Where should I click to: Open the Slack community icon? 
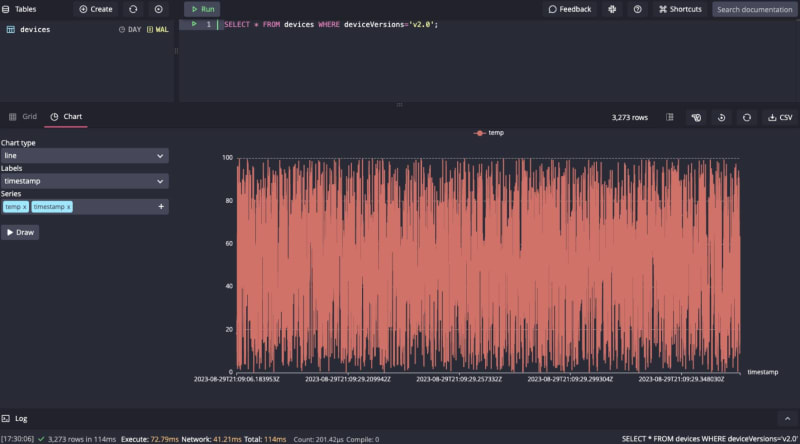tap(612, 9)
